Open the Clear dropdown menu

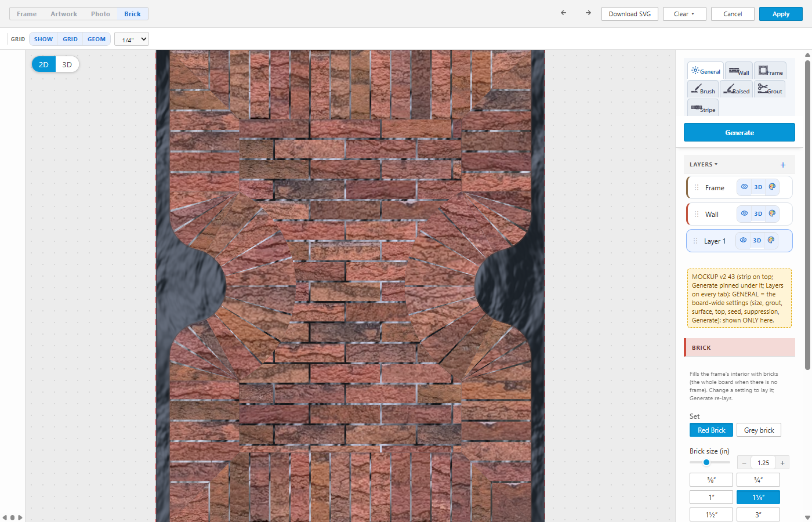click(x=684, y=14)
